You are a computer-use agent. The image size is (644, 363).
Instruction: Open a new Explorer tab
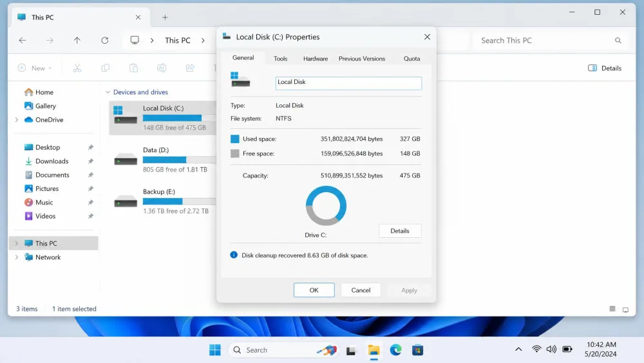click(x=165, y=17)
